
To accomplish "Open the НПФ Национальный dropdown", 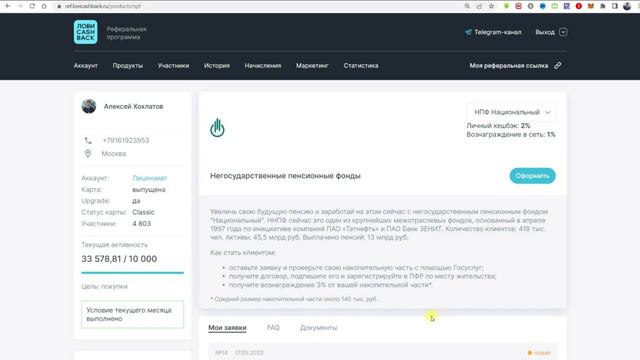I will point(511,112).
